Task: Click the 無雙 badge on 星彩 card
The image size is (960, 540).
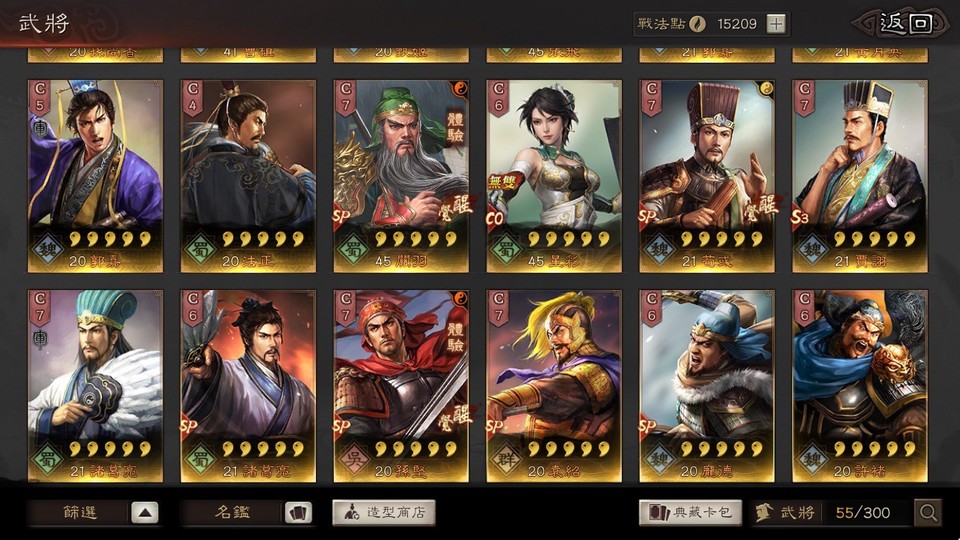Action: tap(504, 182)
